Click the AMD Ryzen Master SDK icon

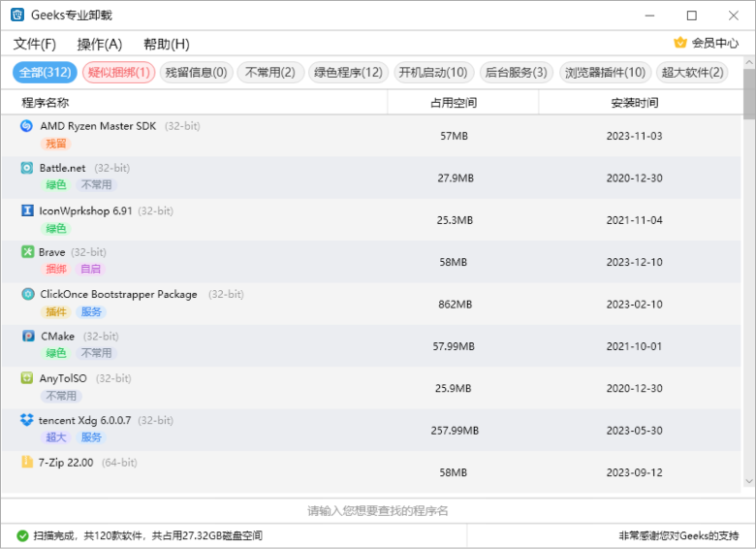27,126
